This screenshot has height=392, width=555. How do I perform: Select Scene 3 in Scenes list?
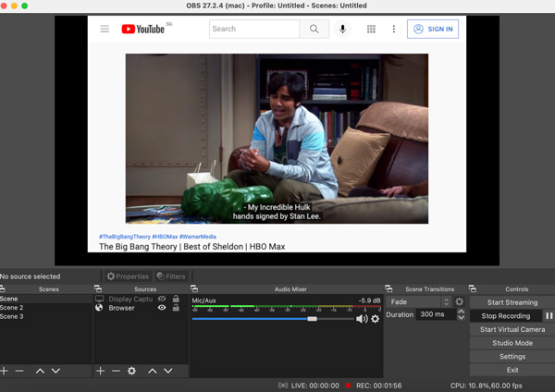(x=45, y=316)
